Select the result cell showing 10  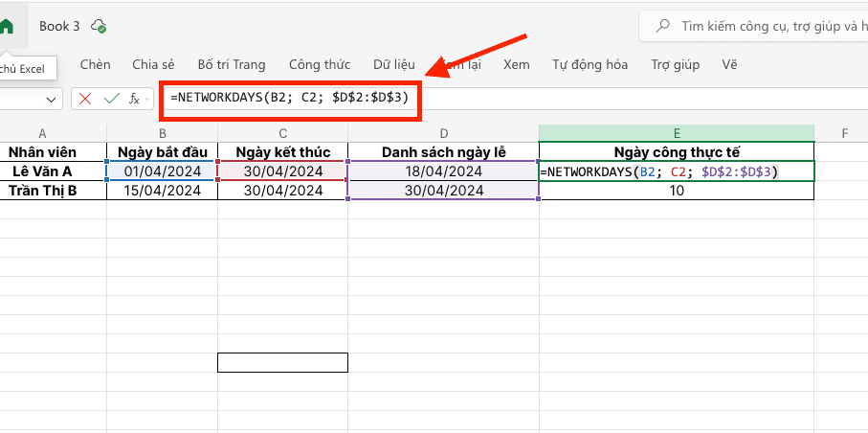[x=677, y=191]
